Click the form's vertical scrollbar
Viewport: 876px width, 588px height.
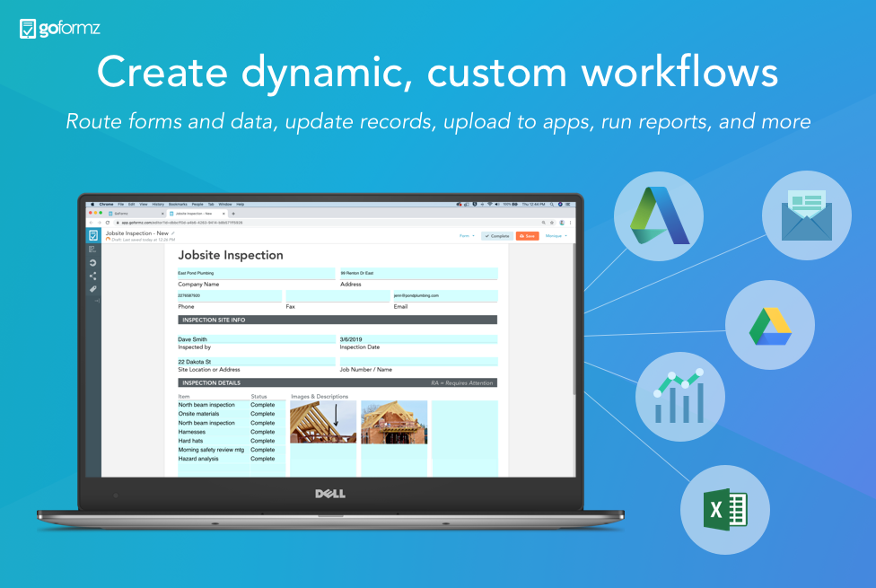574,320
